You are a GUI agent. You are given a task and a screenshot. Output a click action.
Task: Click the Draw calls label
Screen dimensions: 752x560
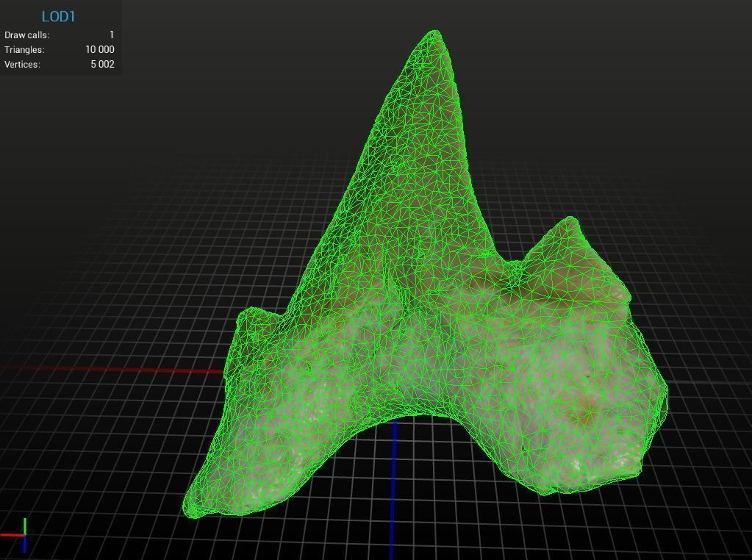pos(27,35)
